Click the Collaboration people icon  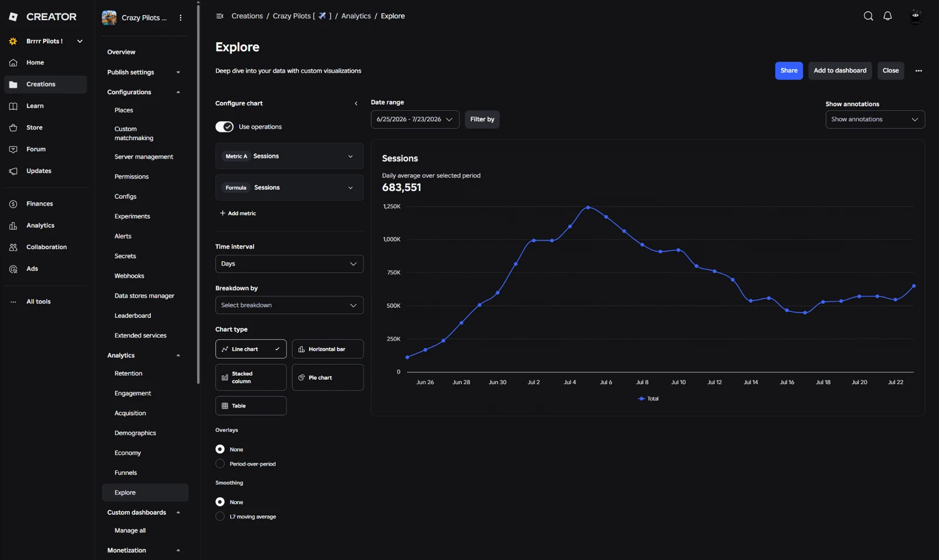[13, 247]
